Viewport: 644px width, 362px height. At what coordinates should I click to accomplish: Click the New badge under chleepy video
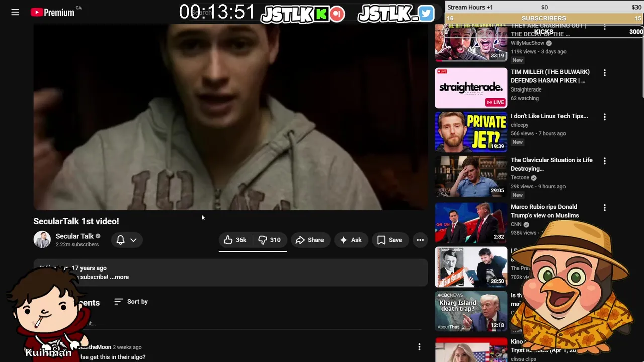point(518,142)
